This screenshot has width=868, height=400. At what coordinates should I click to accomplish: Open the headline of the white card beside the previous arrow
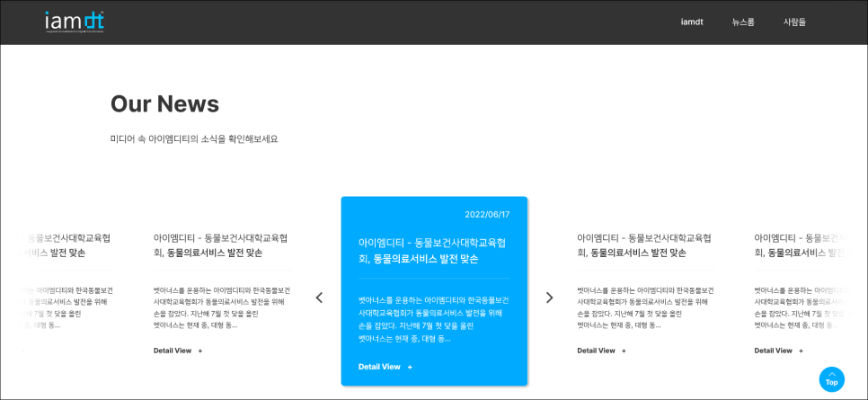pyautogui.click(x=220, y=245)
